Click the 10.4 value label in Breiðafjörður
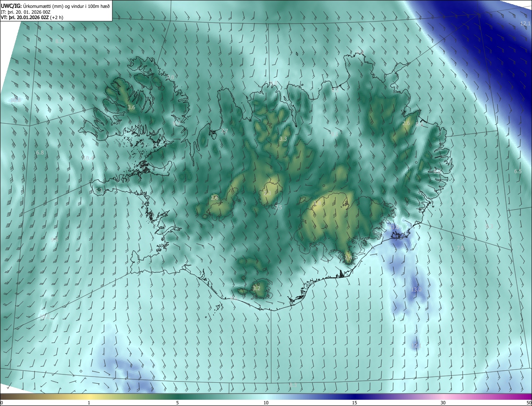The image size is (532, 406). pos(88,158)
